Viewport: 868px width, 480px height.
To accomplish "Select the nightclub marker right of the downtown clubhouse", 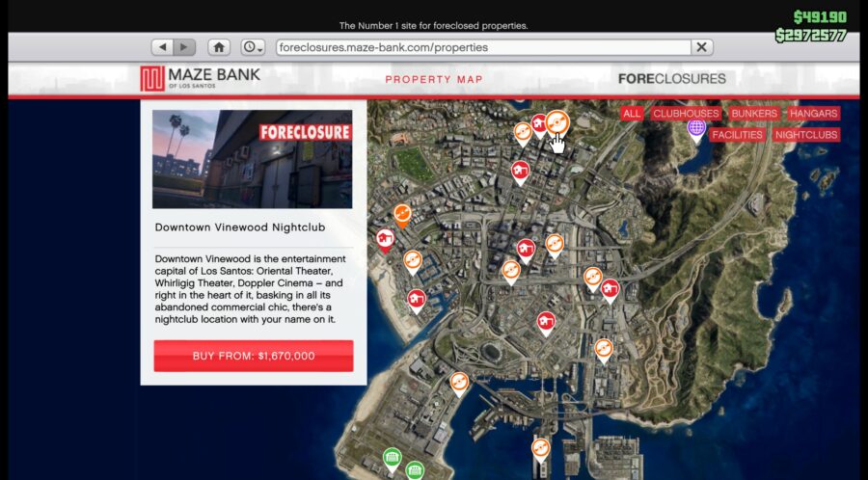I will tap(555, 244).
